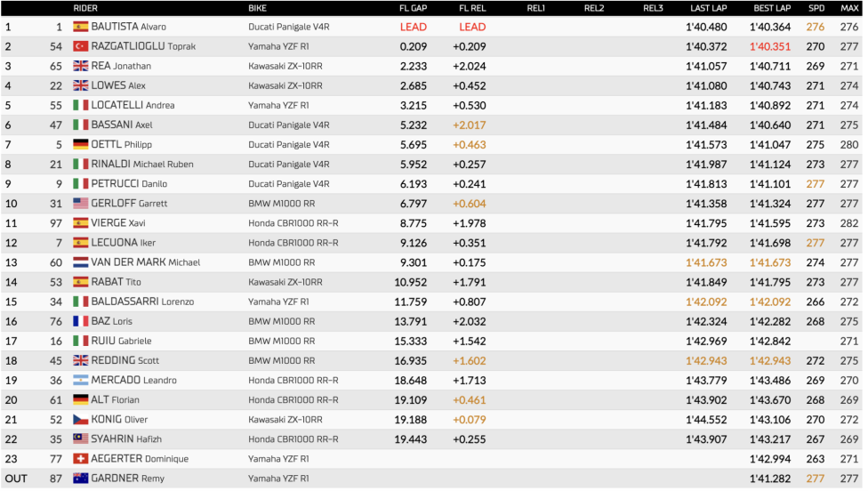Click position number 13 for VAN DER MARK
868x491 pixels.
(x=11, y=262)
